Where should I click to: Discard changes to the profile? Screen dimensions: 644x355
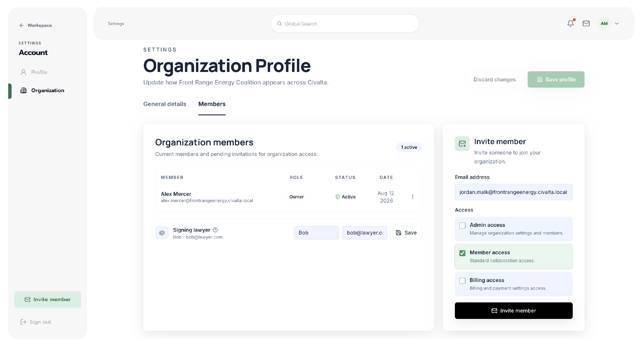494,79
